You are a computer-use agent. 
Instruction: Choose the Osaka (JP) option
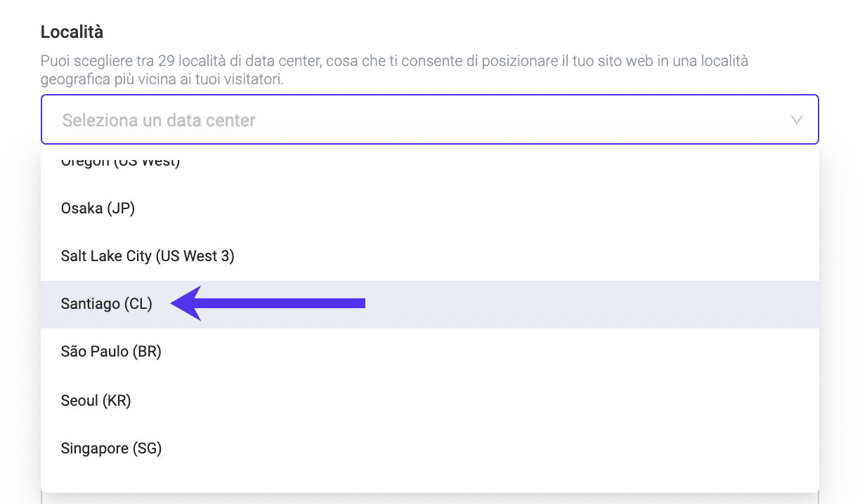(x=98, y=208)
